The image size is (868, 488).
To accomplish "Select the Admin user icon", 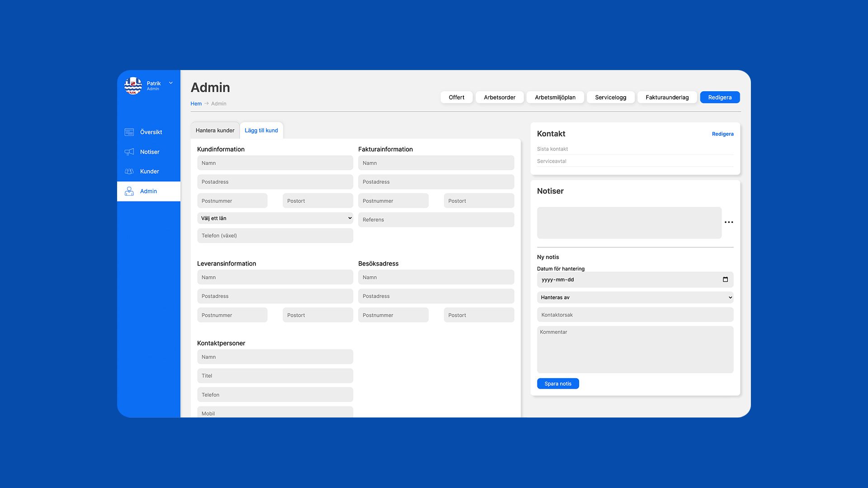I will 129,191.
